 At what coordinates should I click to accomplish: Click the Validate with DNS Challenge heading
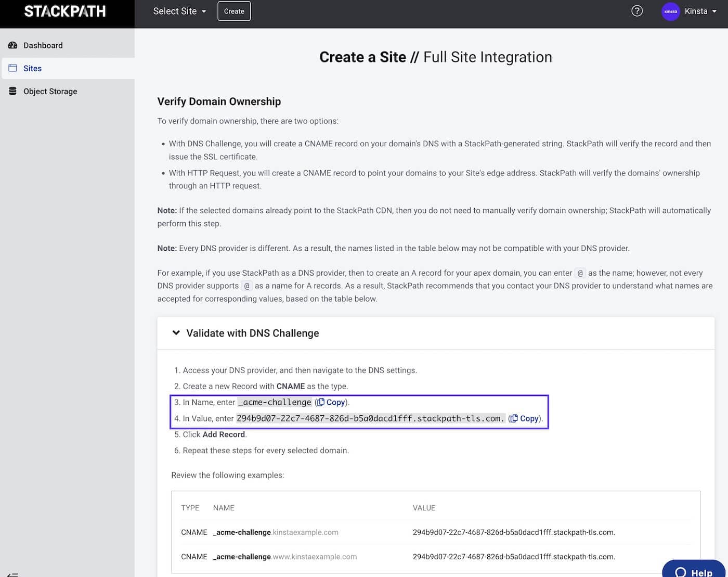[x=253, y=333]
